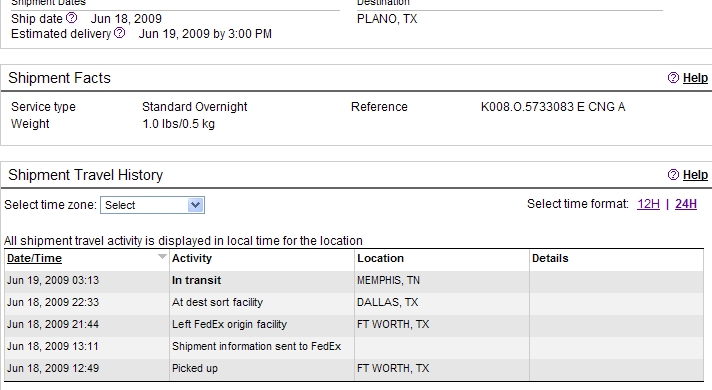Sort by the Date/Time column header
This screenshot has height=390, width=712.
coord(35,258)
